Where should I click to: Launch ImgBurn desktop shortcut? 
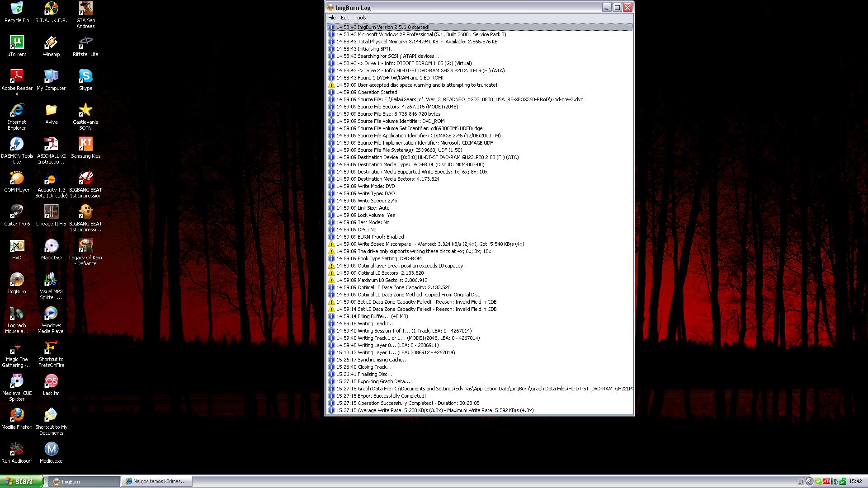(17, 283)
